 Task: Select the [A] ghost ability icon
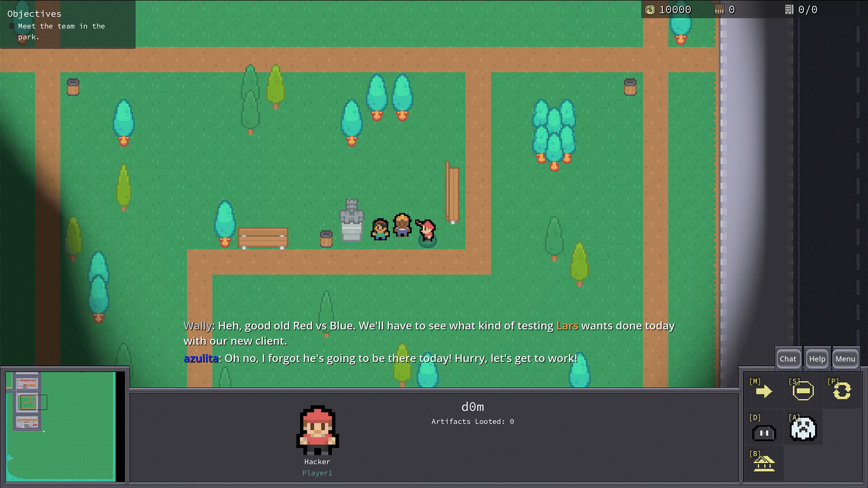[x=803, y=429]
